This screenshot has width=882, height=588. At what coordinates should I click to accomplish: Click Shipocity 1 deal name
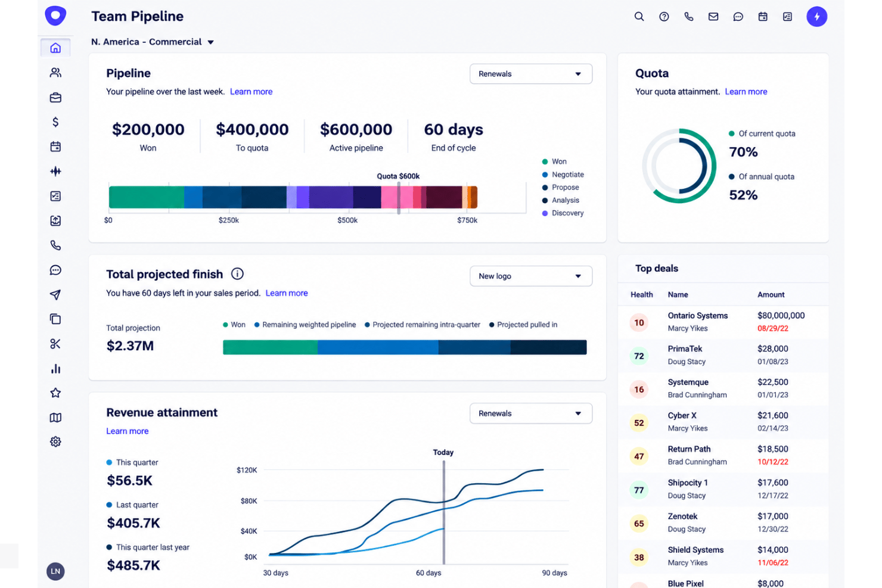pyautogui.click(x=688, y=483)
